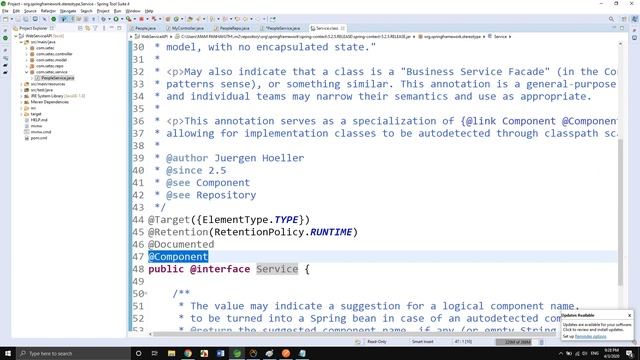640x360 pixels.
Task: Maximize the Project Explorer panel
Action: tap(119, 28)
